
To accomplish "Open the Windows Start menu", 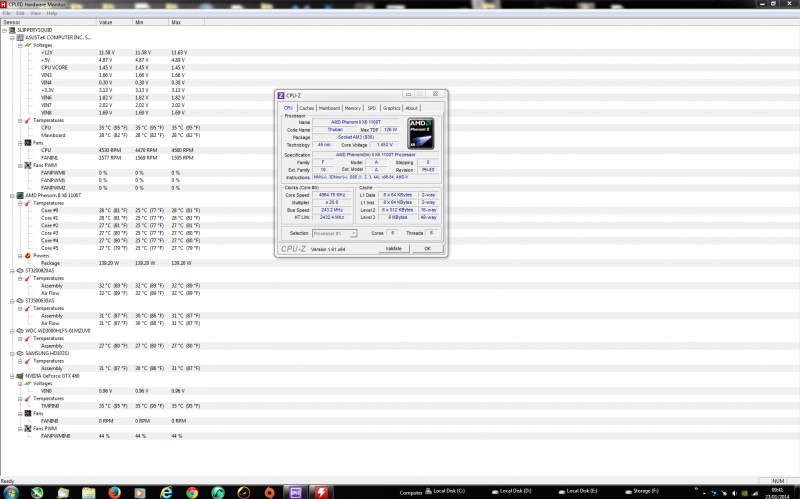I will pyautogui.click(x=11, y=492).
